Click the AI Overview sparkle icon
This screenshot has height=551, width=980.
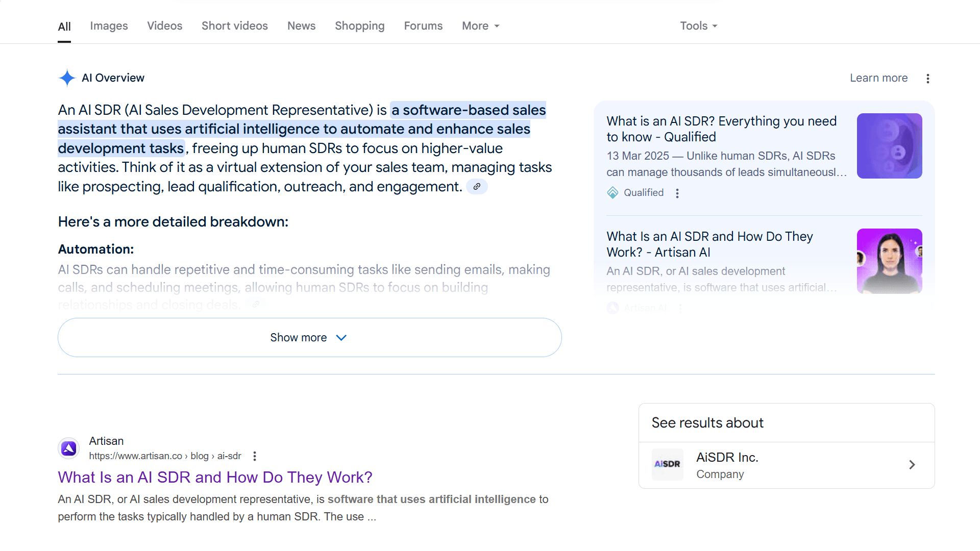click(67, 78)
